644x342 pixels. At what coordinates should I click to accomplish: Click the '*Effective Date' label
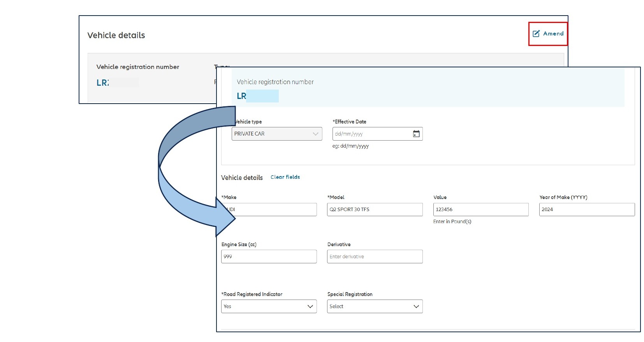coord(350,122)
